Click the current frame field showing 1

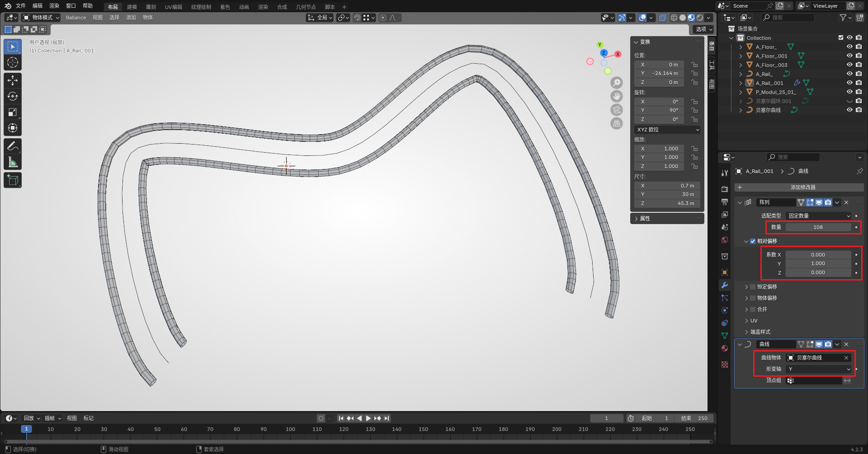pos(606,418)
